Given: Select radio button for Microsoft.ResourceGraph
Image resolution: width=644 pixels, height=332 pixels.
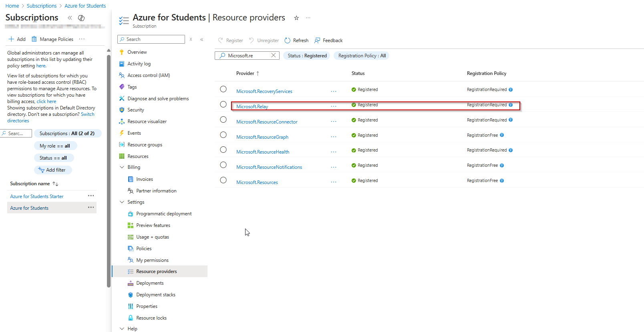Looking at the screenshot, I should pyautogui.click(x=223, y=135).
